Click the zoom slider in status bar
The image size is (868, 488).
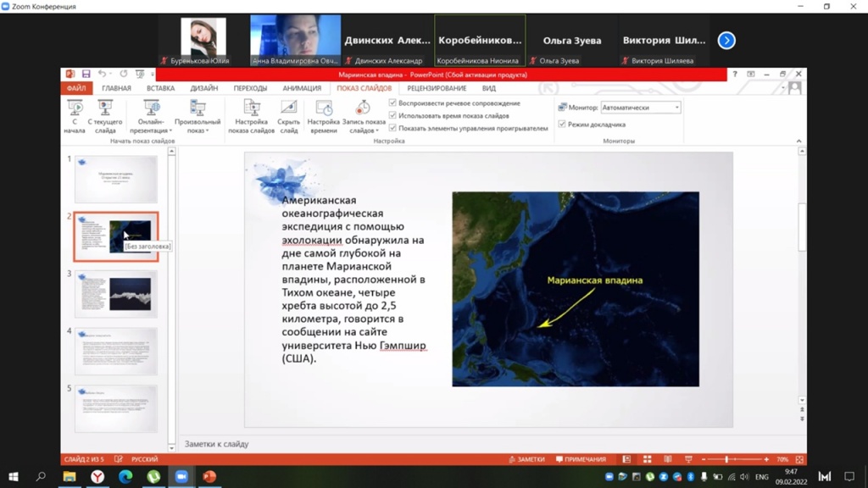tap(726, 459)
